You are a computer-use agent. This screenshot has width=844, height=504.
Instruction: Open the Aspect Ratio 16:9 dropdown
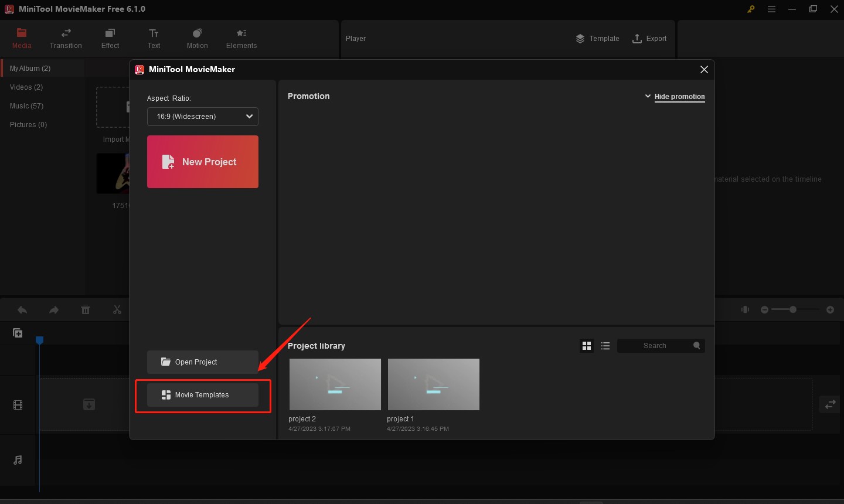tap(203, 117)
